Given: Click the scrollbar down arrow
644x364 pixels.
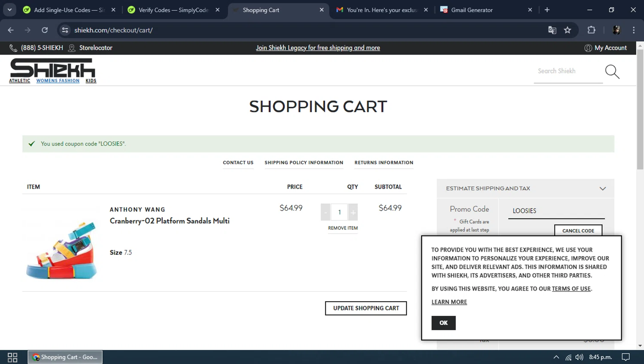Looking at the screenshot, I should coord(640,346).
